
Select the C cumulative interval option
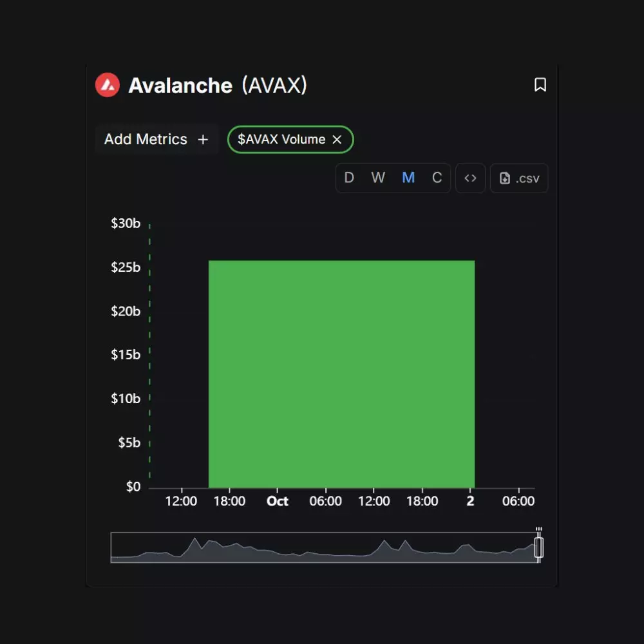pos(437,178)
